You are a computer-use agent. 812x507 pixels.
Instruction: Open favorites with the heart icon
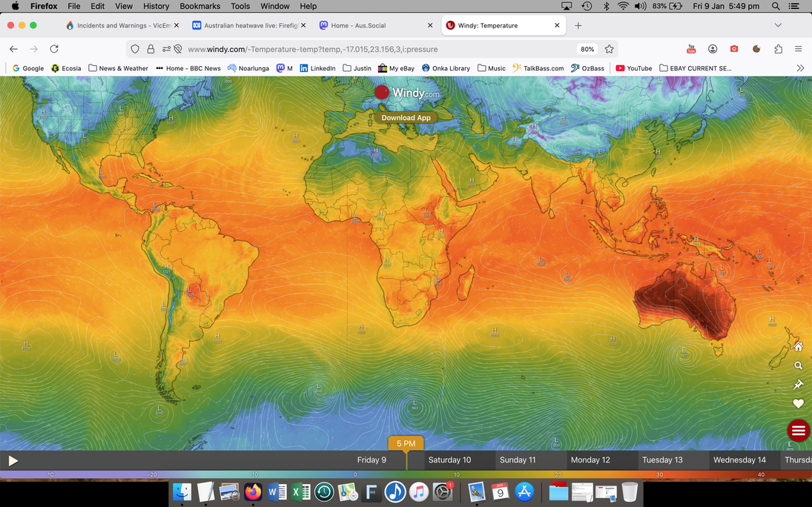click(x=798, y=404)
